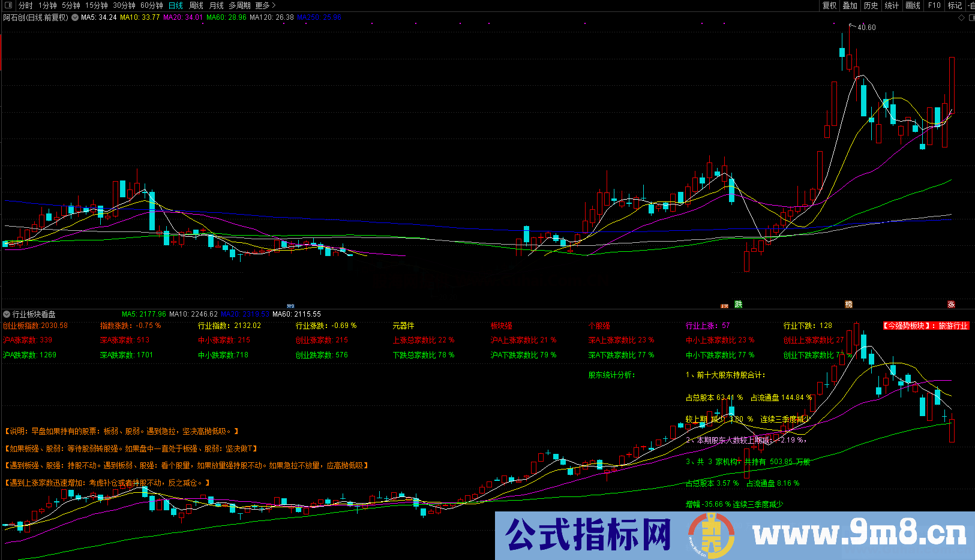Switch to 分时 intraday view
Screen dimensions: 975x560
(26, 5)
